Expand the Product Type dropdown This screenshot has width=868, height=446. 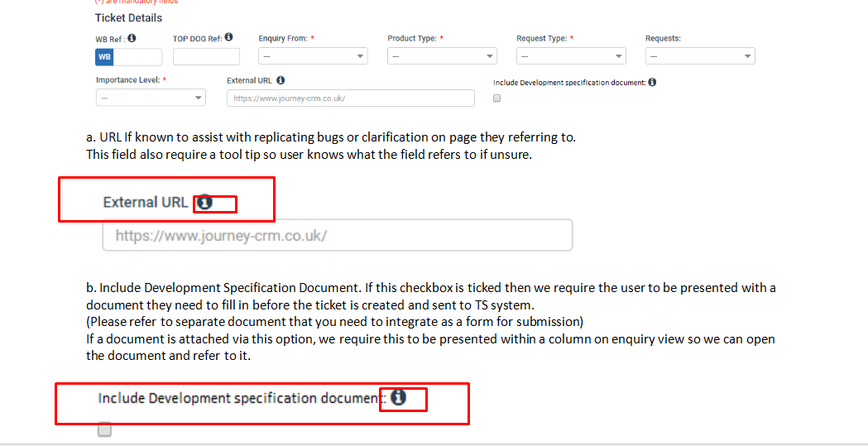click(442, 56)
